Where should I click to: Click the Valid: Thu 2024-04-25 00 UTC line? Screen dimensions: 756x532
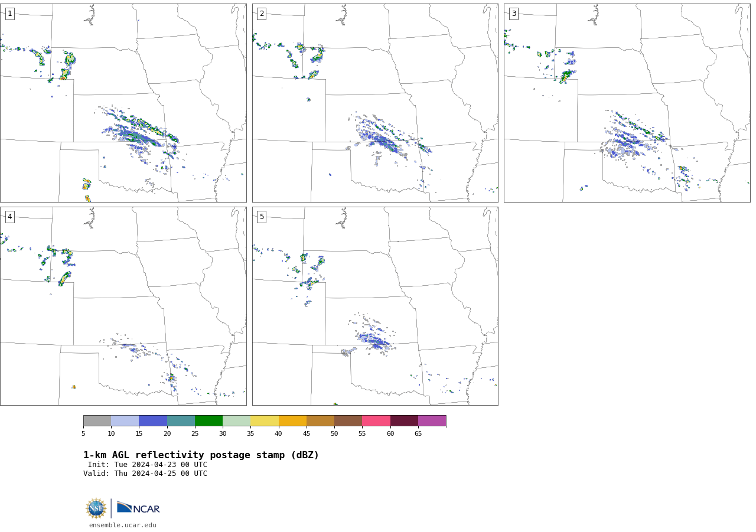(x=145, y=474)
